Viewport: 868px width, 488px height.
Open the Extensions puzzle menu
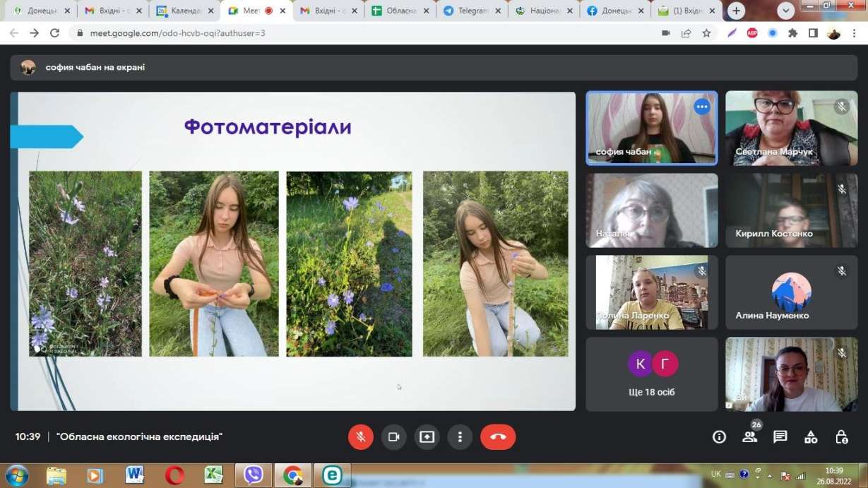click(793, 33)
